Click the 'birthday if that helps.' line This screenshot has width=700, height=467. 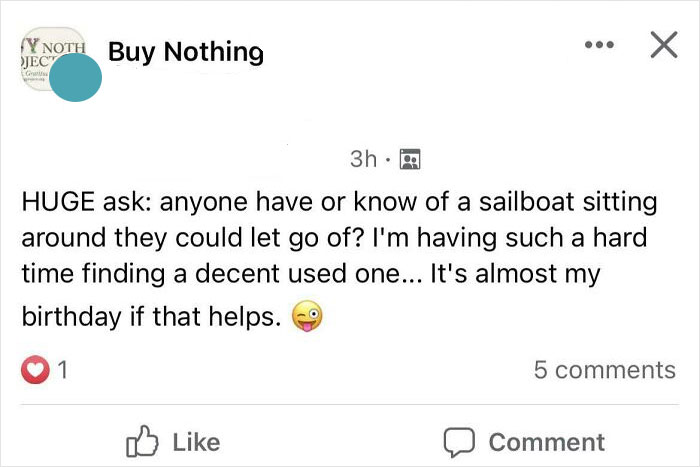(151, 317)
